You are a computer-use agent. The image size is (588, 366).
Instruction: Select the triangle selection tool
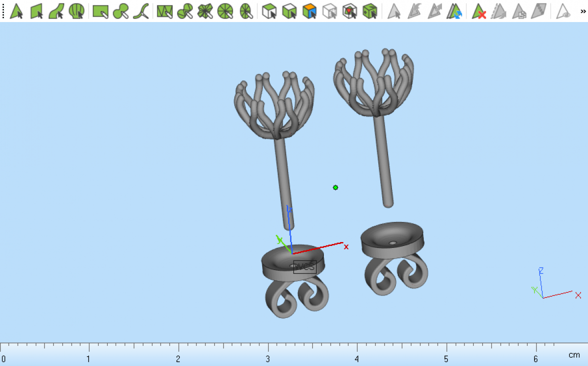coord(17,11)
